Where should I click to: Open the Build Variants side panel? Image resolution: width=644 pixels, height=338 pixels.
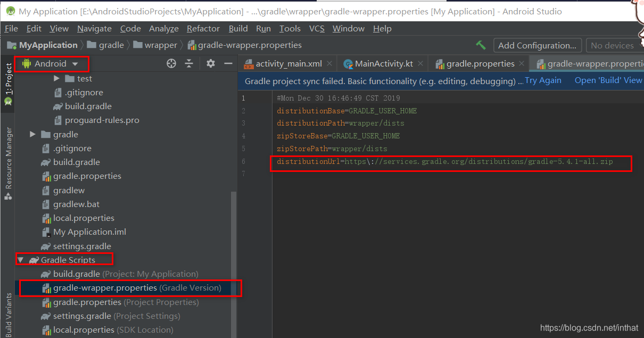[8, 314]
